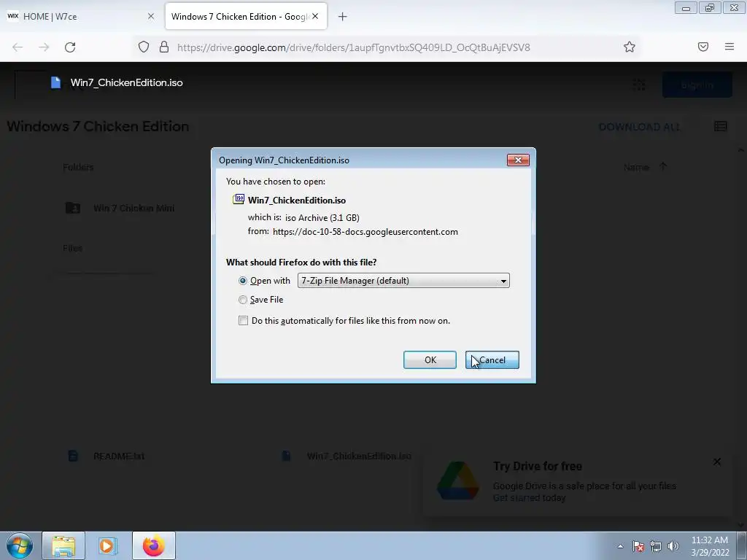
Task: Open the Save to Pocket icon
Action: 703,47
